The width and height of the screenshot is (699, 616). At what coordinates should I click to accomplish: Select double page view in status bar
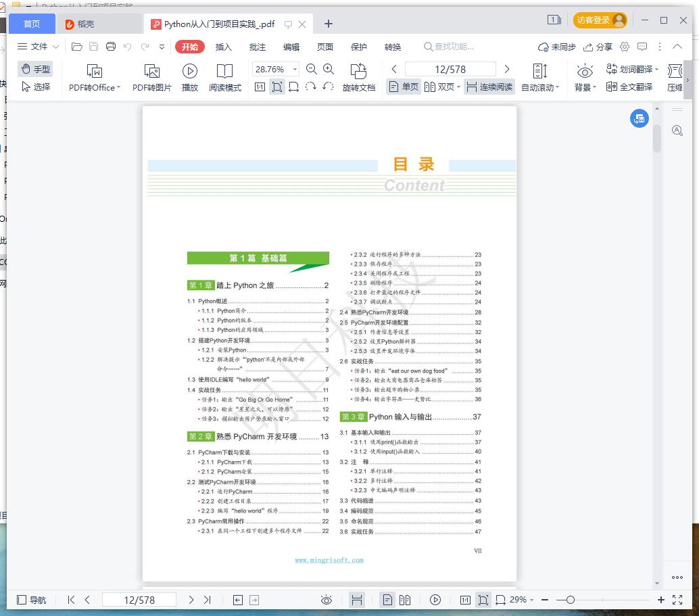[x=405, y=600]
